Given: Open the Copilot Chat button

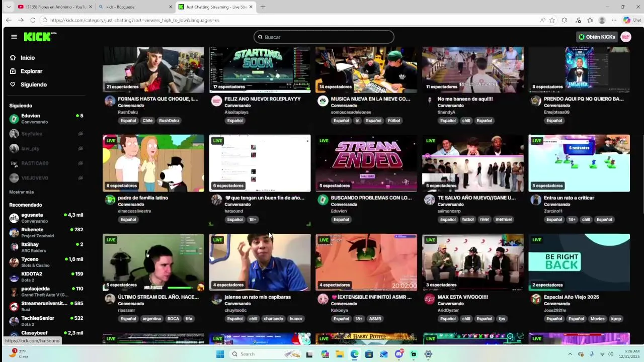Looking at the screenshot, I should 633,20.
